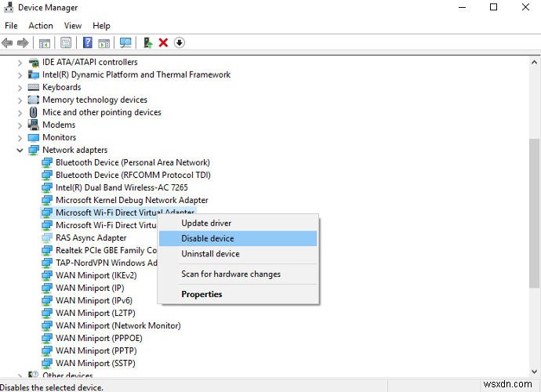Expand Intel Dynamic Platform and Thermal Framework
Image resolution: width=541 pixels, height=392 pixels.
coord(20,75)
